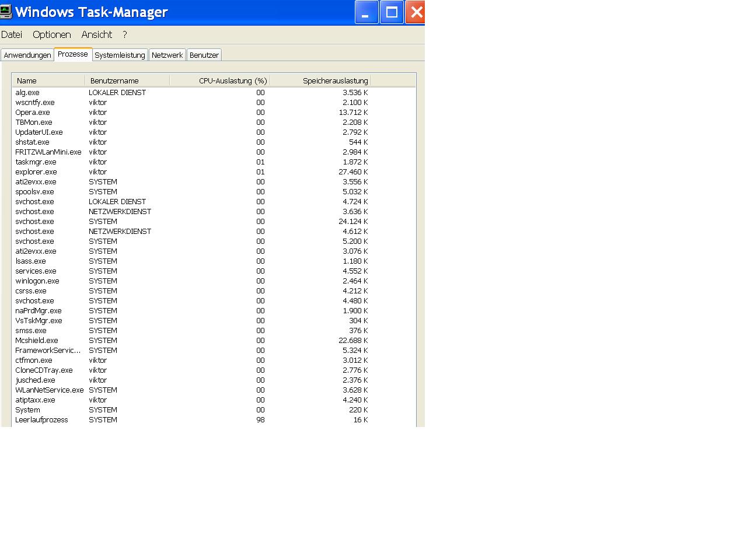Switch to the Netzwerk tab
747x560 pixels.
[167, 55]
